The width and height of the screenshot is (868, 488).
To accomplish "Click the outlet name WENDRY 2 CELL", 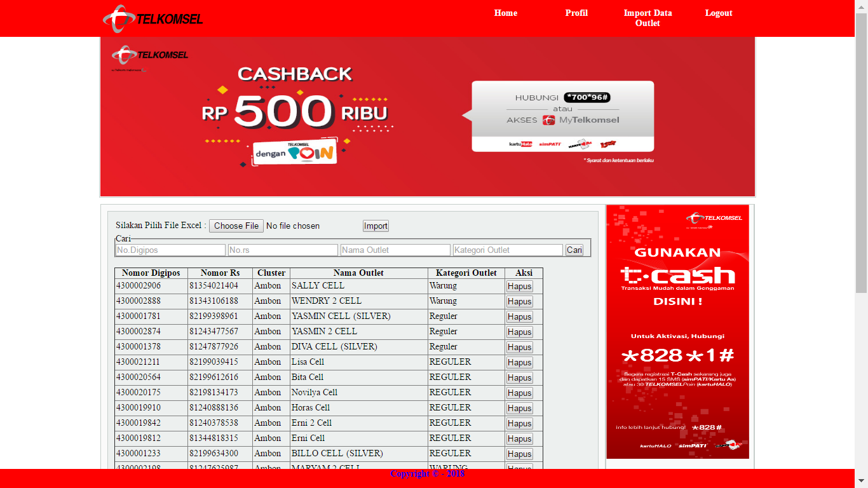I will (327, 301).
